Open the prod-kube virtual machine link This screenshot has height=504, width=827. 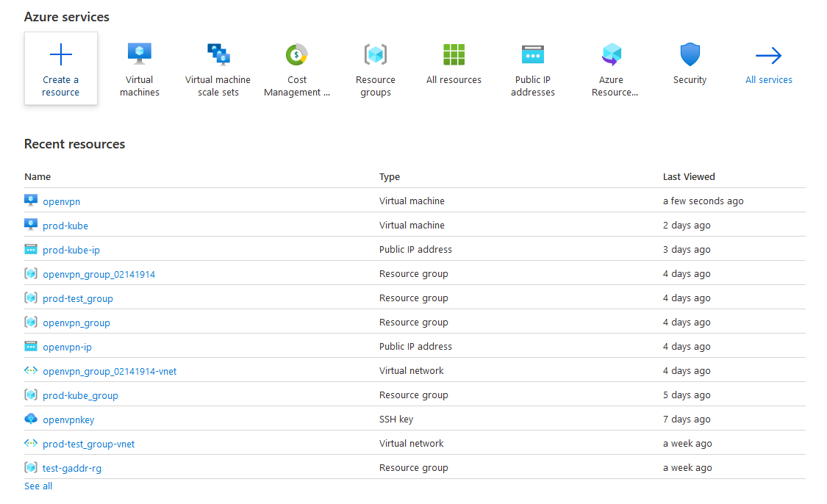65,226
